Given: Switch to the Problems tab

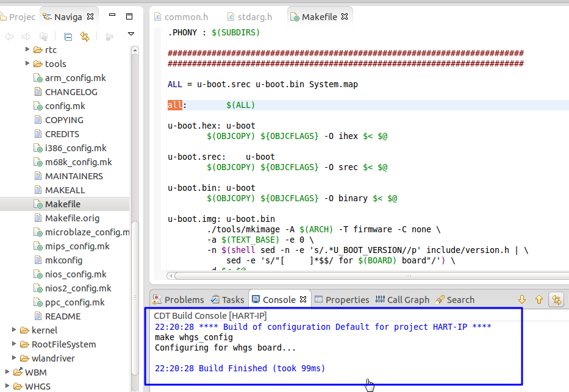Looking at the screenshot, I should click(178, 299).
